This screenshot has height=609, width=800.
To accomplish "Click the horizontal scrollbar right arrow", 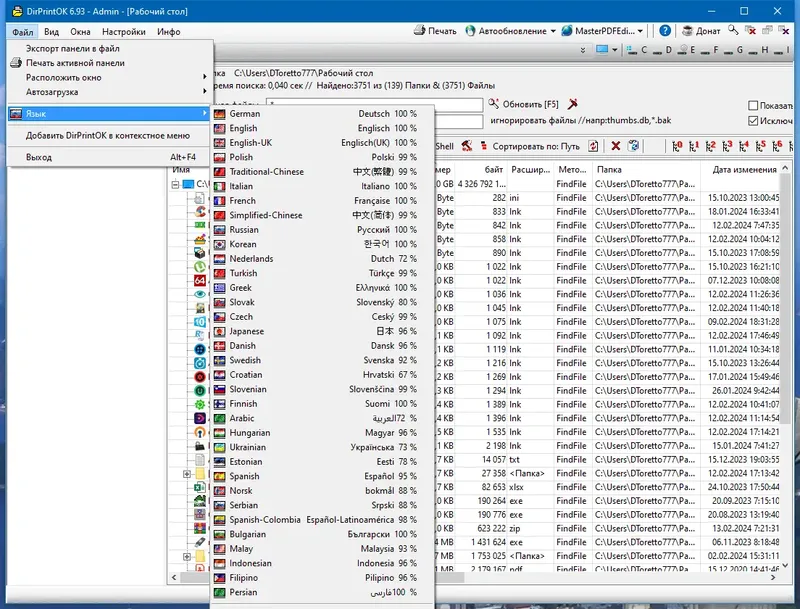I will click(773, 577).
